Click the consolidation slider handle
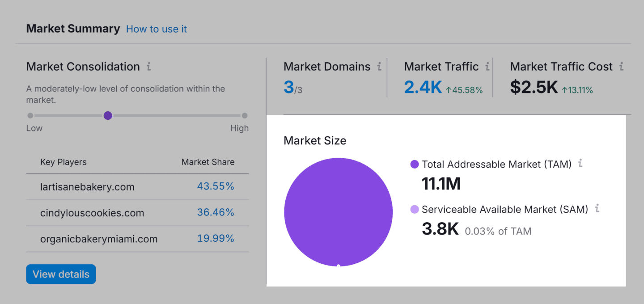Image resolution: width=644 pixels, height=304 pixels. 108,115
